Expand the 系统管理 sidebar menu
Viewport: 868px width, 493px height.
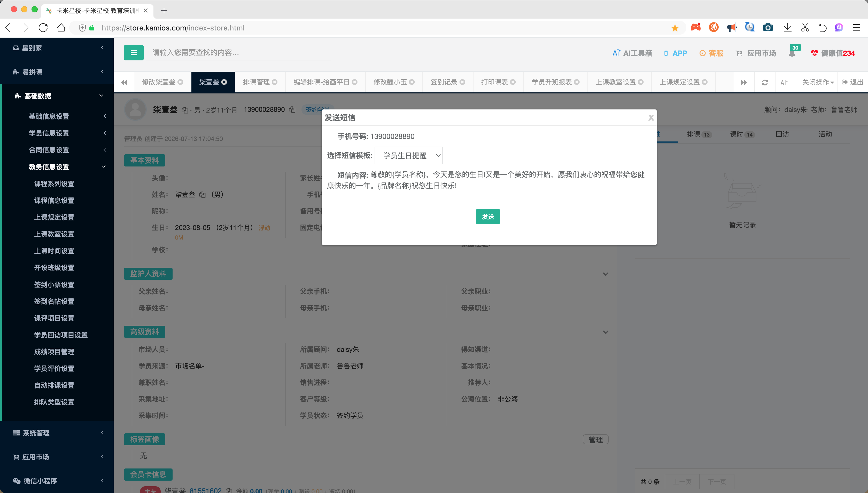57,433
